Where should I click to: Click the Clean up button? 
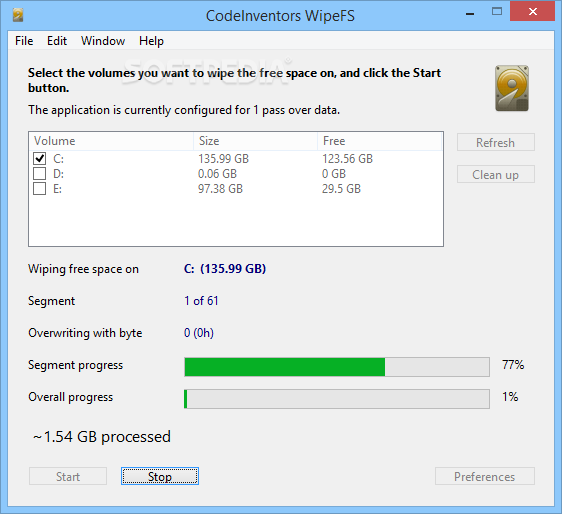(496, 174)
